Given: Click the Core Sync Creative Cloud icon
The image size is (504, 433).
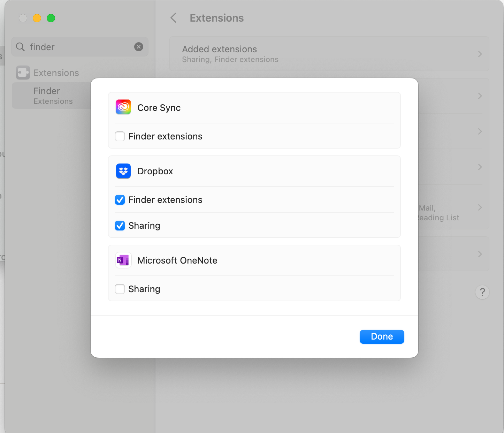Looking at the screenshot, I should point(123,107).
